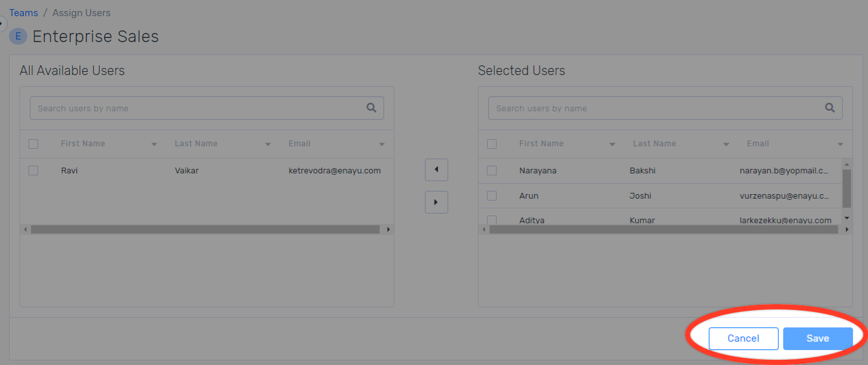Viewport: 868px width, 365px height.
Task: Select the email starting with narayan.b@yopmail
Action: coord(784,171)
